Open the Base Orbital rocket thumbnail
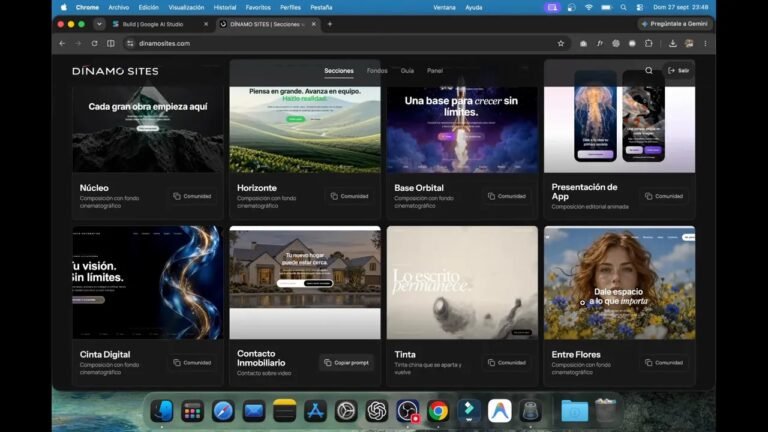 pos(462,129)
